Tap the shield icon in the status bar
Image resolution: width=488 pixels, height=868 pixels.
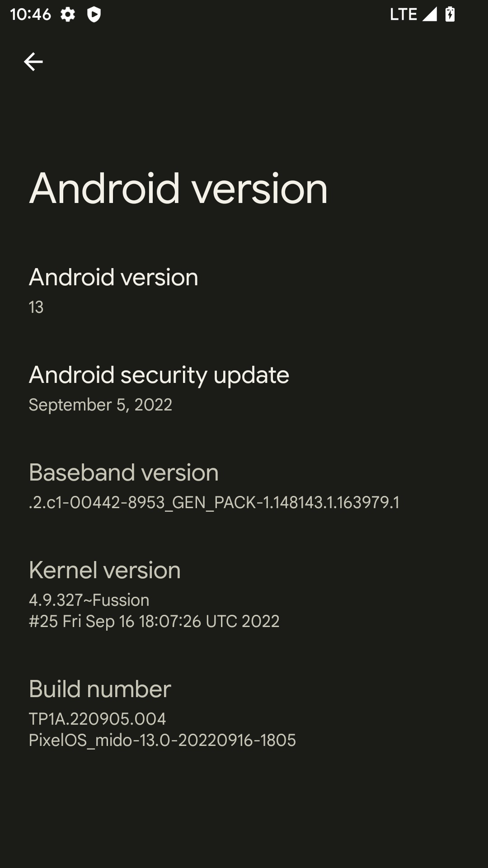[x=94, y=14]
